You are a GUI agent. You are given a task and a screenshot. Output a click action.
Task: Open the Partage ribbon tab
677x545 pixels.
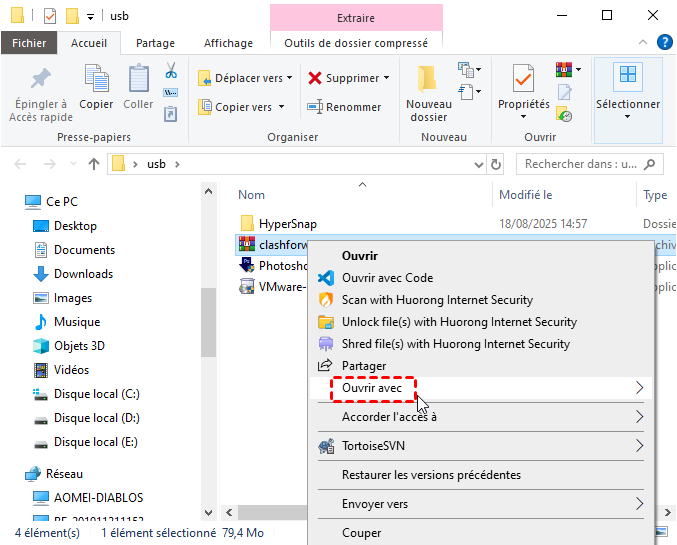tap(155, 43)
